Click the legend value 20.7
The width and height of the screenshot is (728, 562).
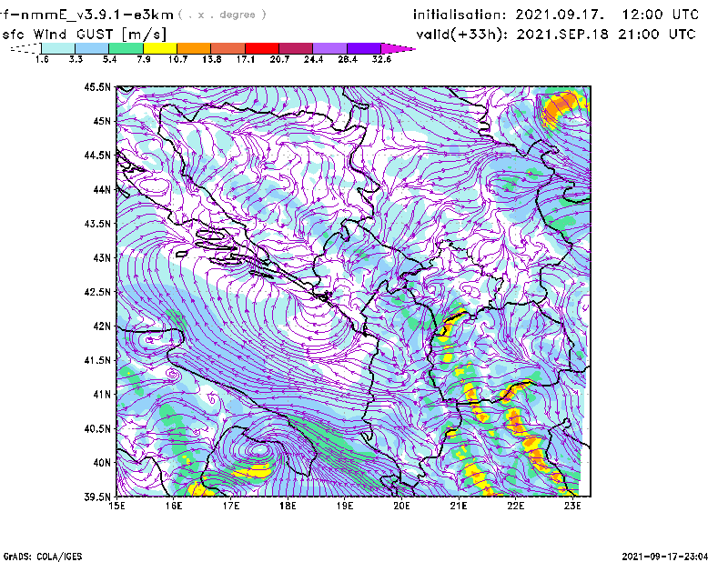coord(279,59)
